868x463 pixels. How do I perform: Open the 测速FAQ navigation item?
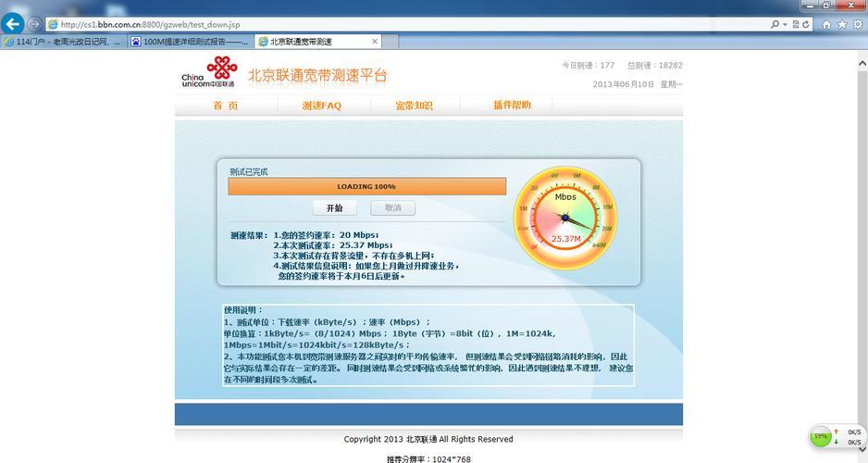point(322,106)
